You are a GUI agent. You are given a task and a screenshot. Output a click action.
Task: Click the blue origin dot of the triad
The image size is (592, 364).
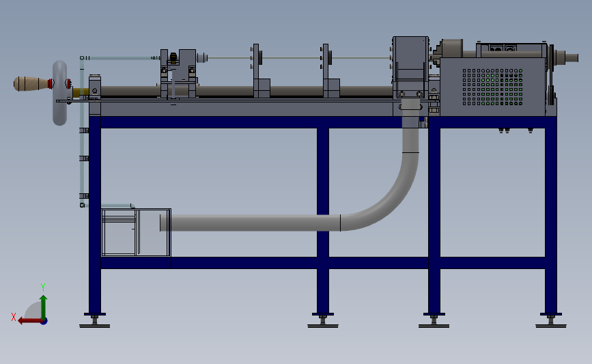(x=44, y=322)
